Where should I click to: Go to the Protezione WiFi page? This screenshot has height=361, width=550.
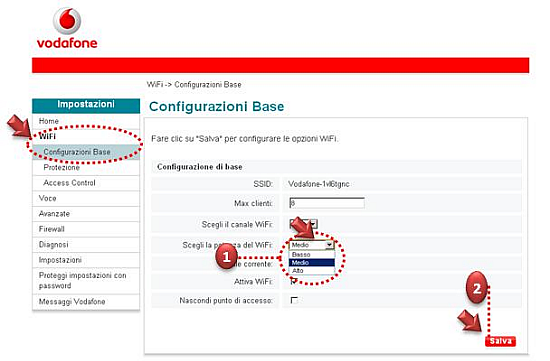86,167
